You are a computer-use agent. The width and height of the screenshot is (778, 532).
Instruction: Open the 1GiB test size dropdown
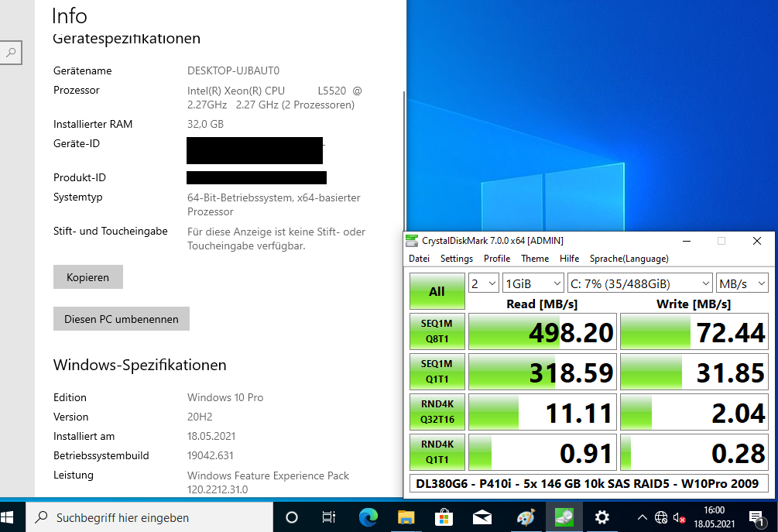point(533,283)
